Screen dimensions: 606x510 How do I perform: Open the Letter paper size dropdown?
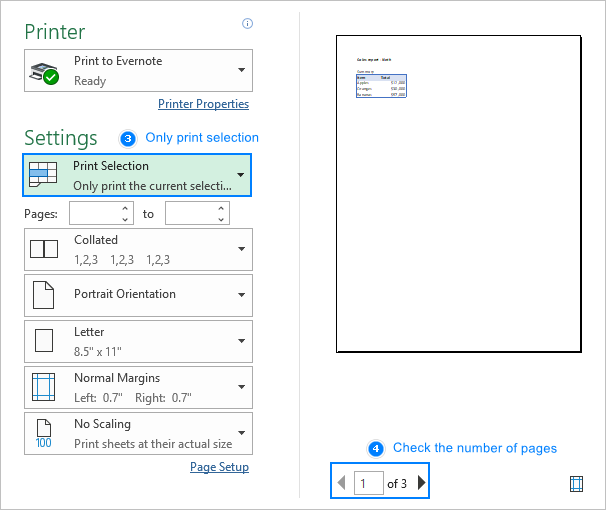[241, 341]
